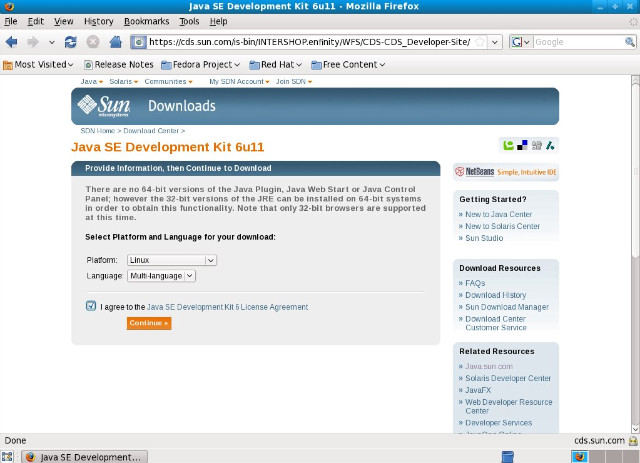Viewport: 640px width, 463px height.
Task: Open the FAQs link
Action: point(475,283)
